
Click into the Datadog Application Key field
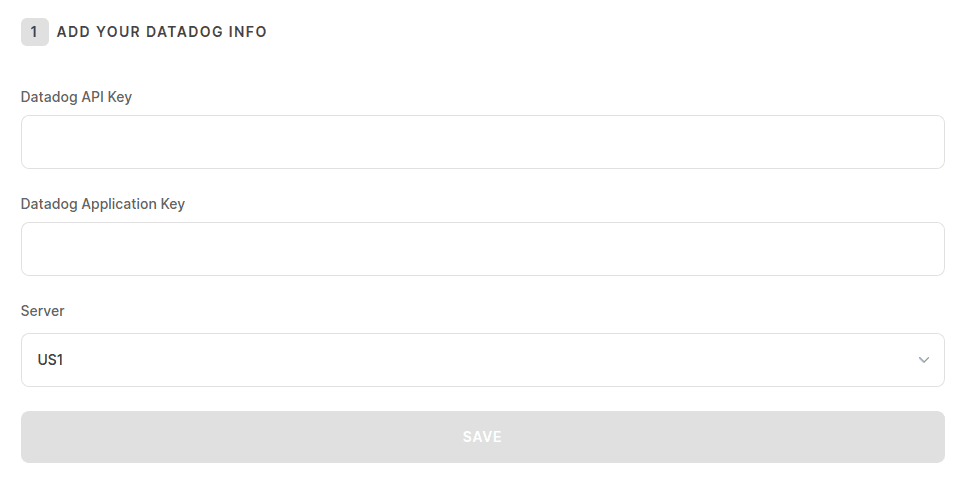pyautogui.click(x=482, y=249)
